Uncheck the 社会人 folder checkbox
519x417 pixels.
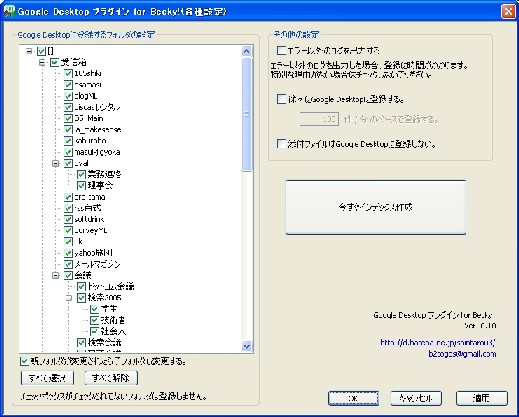(x=94, y=331)
